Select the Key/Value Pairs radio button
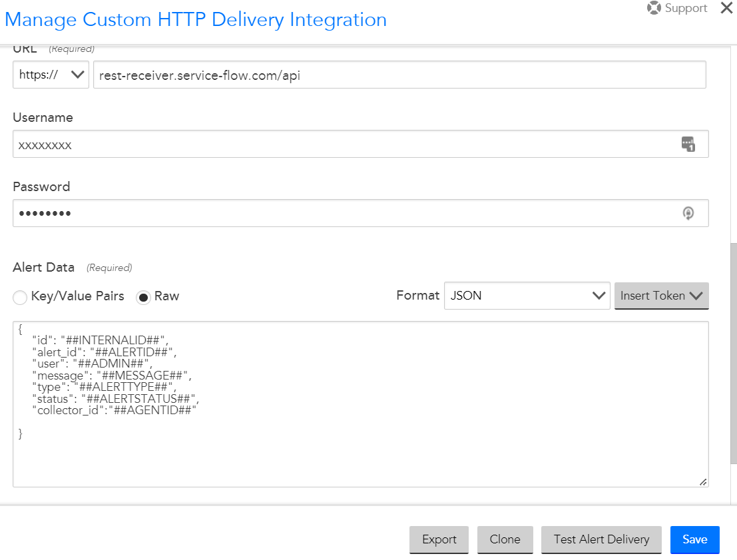The height and width of the screenshot is (560, 737). tap(20, 297)
